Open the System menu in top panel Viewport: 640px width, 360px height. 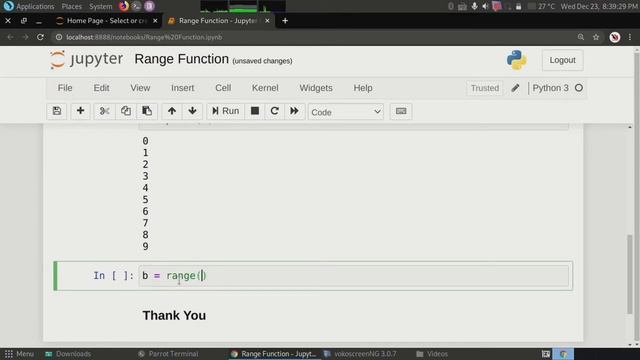click(x=100, y=6)
